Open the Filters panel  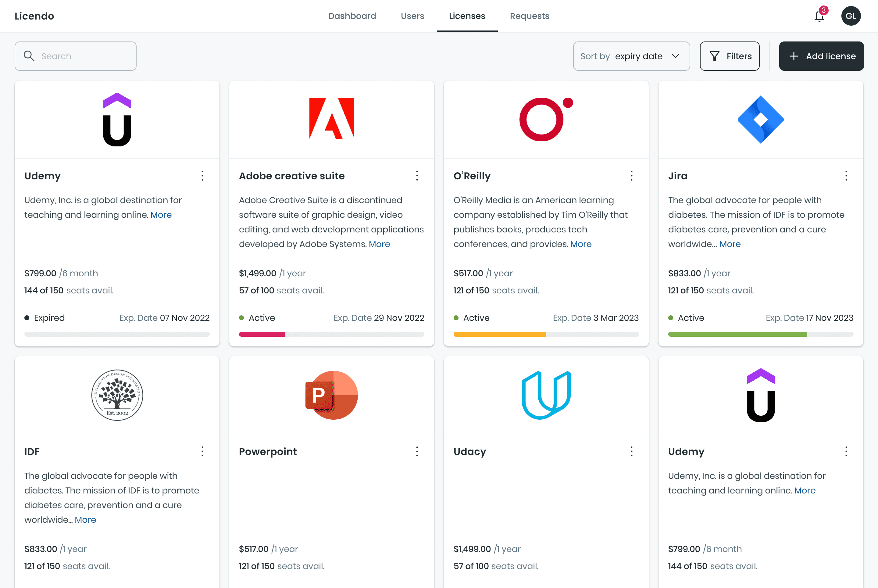(730, 56)
